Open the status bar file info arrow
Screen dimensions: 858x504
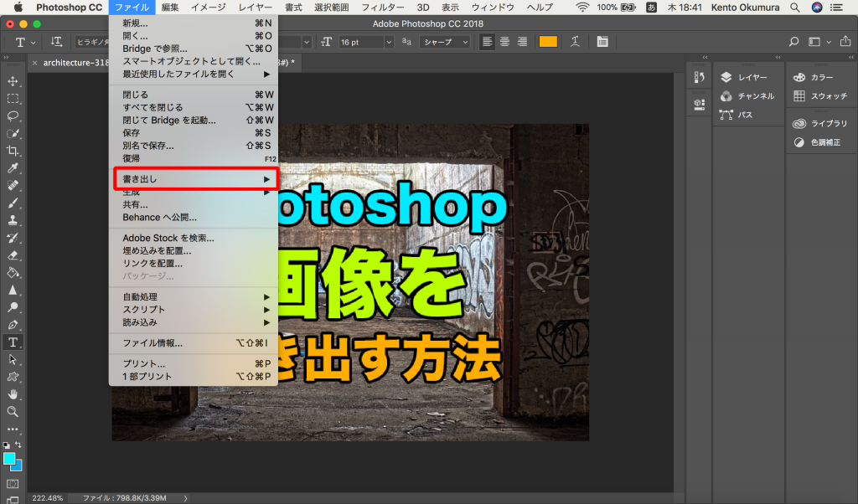click(185, 498)
